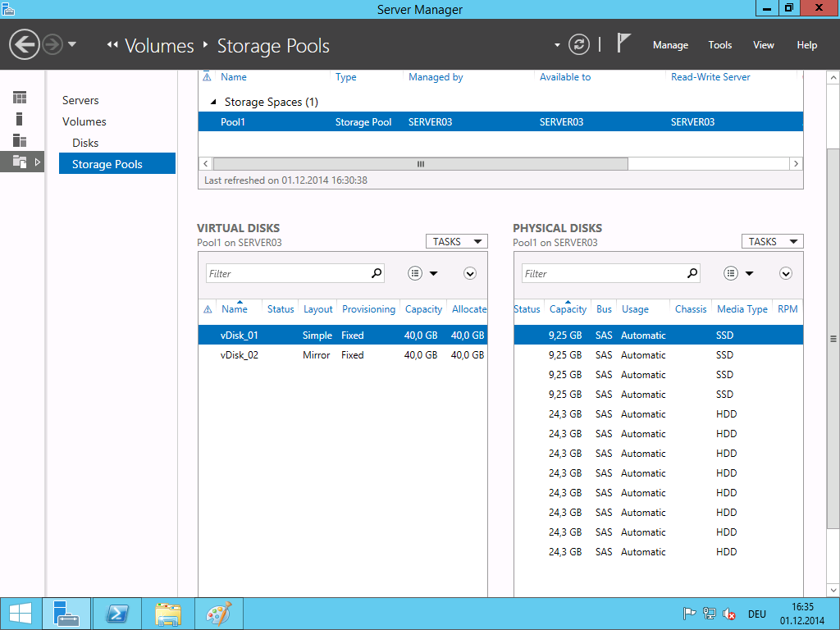This screenshot has width=840, height=630.
Task: Open the Help menu
Action: [807, 45]
